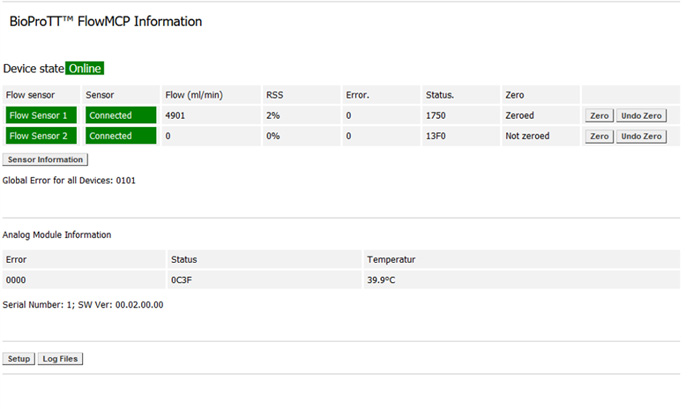Click Zero button for Flow Sensor 2
This screenshot has width=700, height=409.
(x=599, y=136)
